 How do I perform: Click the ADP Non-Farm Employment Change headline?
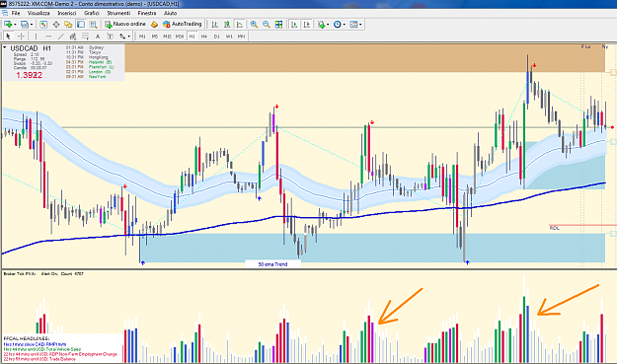pyautogui.click(x=60, y=354)
